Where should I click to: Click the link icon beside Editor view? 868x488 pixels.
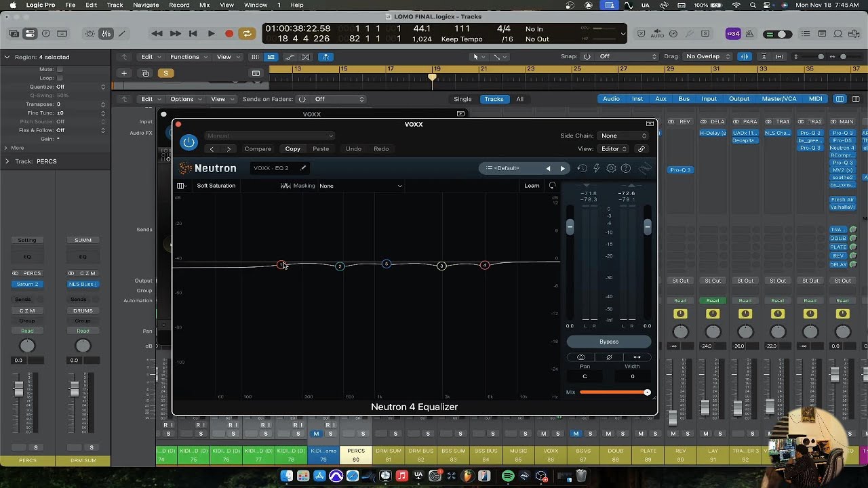coord(642,149)
